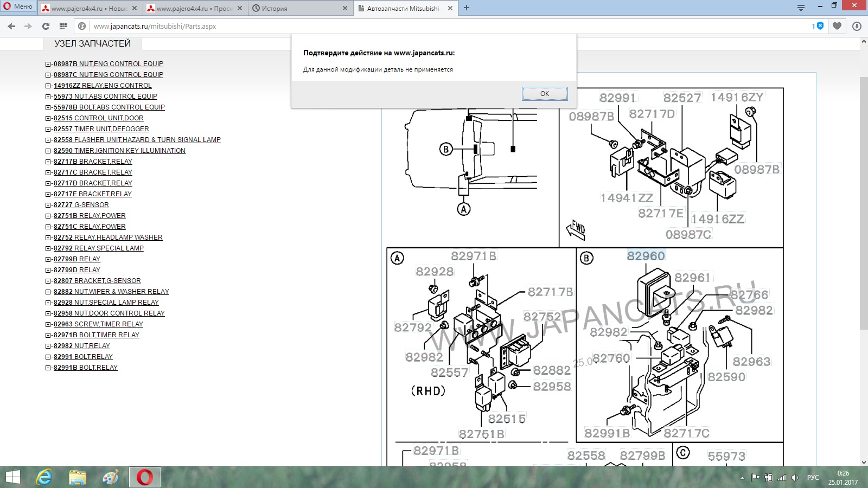Open the 82882 NUT,WIPER & WASHER RELAY link
The height and width of the screenshot is (488, 868).
tap(111, 292)
